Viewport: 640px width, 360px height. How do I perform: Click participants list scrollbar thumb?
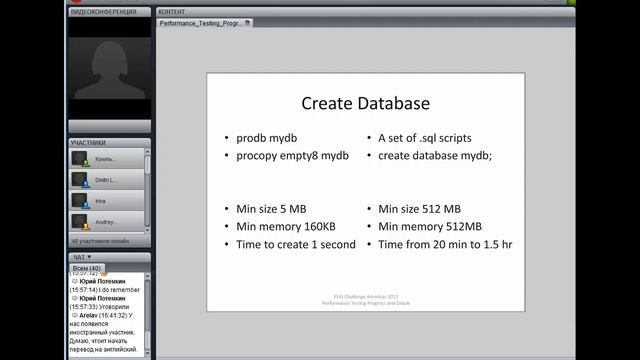147,165
